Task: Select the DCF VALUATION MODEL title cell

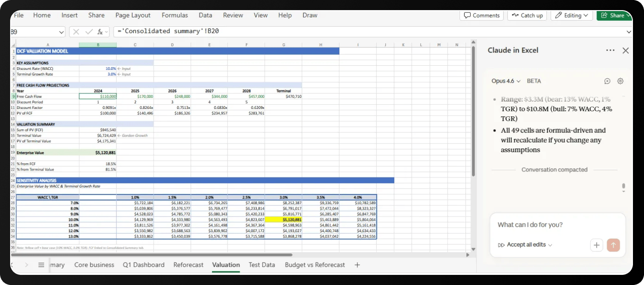Action: [x=47, y=51]
